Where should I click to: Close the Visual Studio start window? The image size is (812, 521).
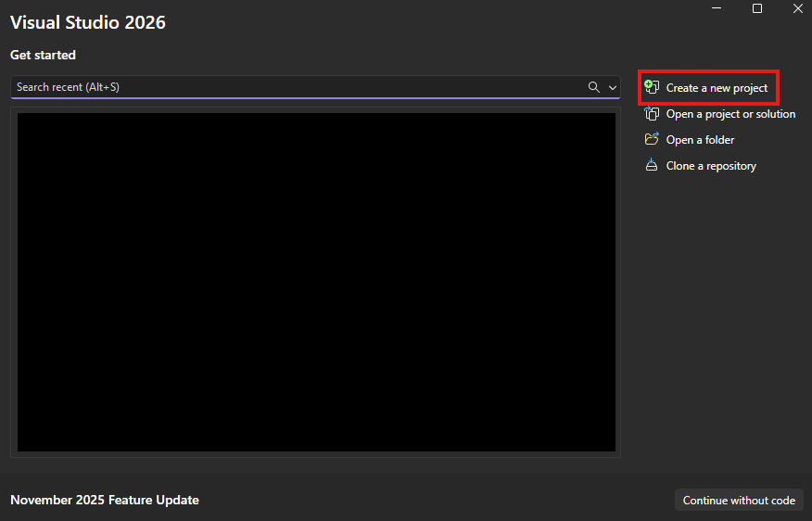coord(797,8)
